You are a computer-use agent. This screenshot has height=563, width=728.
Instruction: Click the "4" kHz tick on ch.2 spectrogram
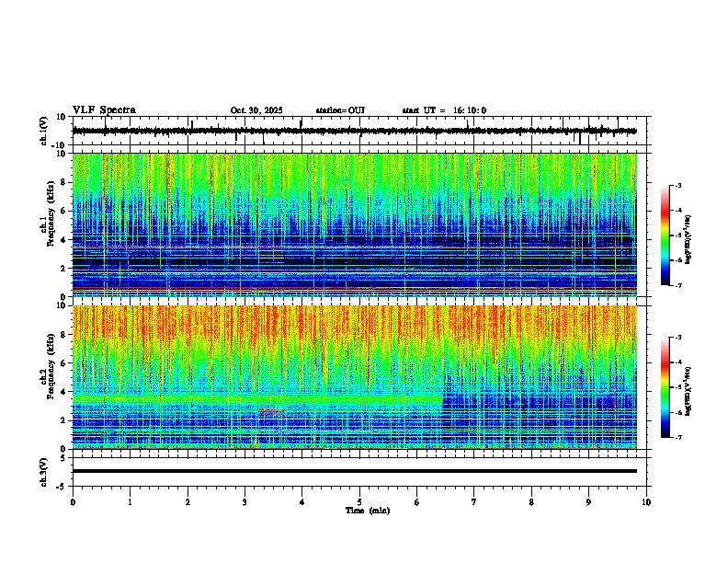pos(63,392)
